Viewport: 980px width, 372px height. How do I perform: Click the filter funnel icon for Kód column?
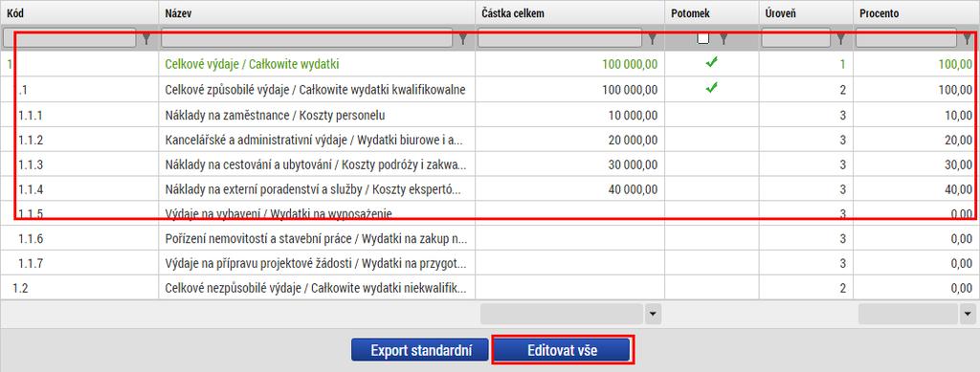tap(146, 39)
